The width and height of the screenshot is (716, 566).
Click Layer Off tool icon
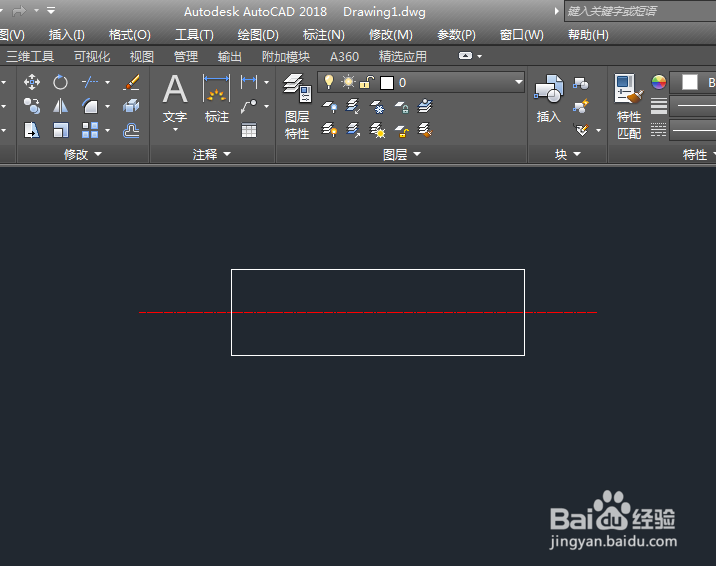(330, 106)
